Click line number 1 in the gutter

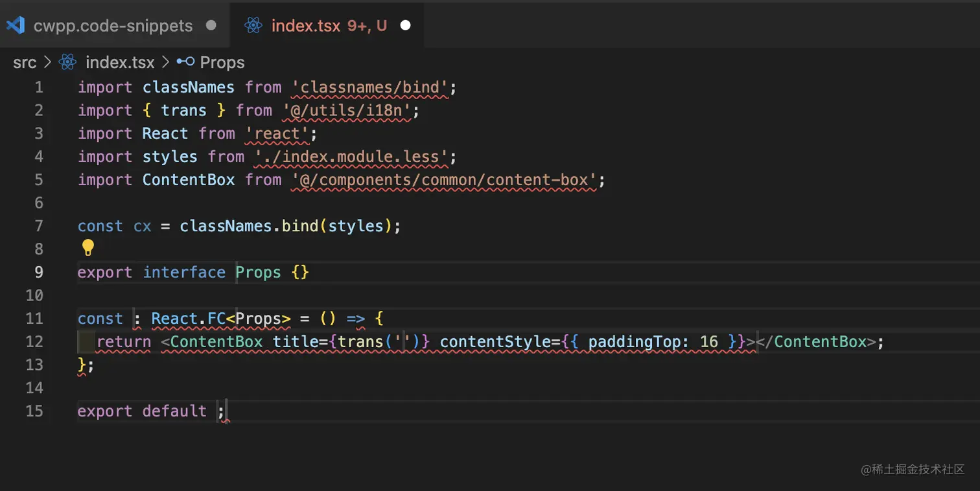click(x=39, y=87)
